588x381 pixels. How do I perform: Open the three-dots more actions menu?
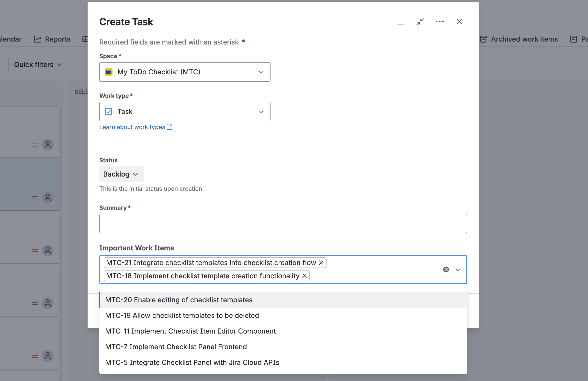pyautogui.click(x=440, y=22)
